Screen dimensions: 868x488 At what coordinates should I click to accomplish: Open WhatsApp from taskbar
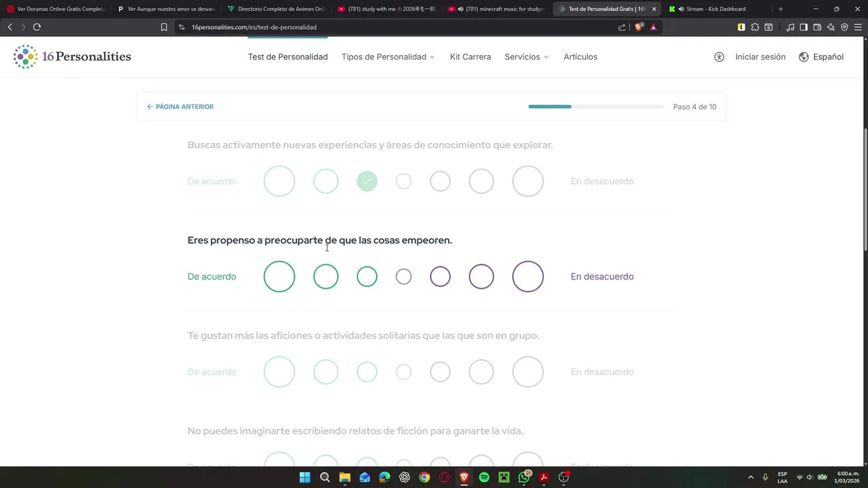pyautogui.click(x=524, y=477)
